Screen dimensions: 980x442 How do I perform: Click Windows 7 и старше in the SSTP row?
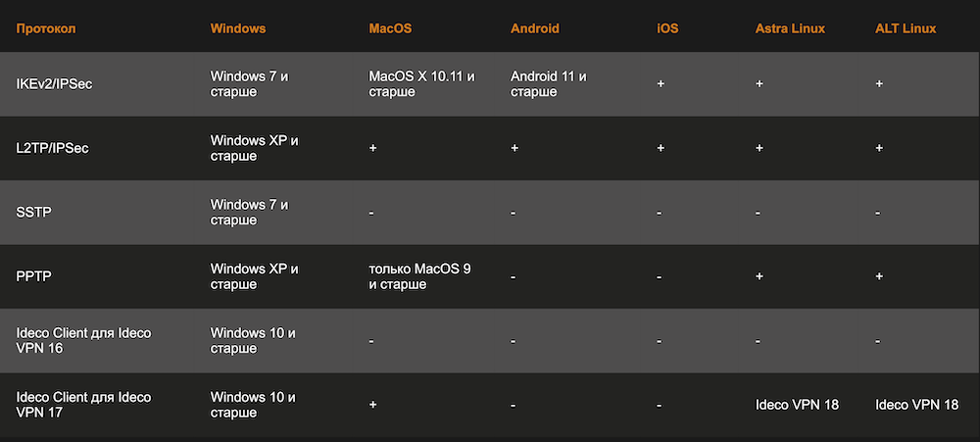[x=250, y=213]
